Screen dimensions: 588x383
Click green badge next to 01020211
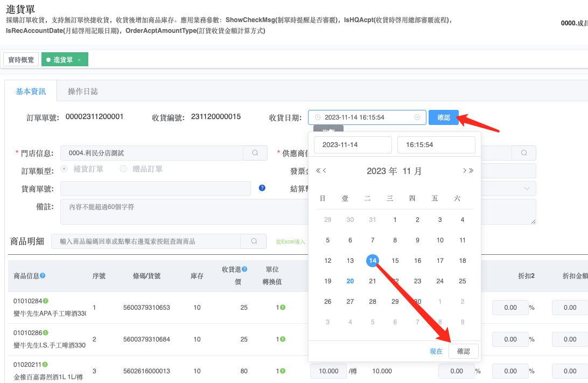click(45, 364)
